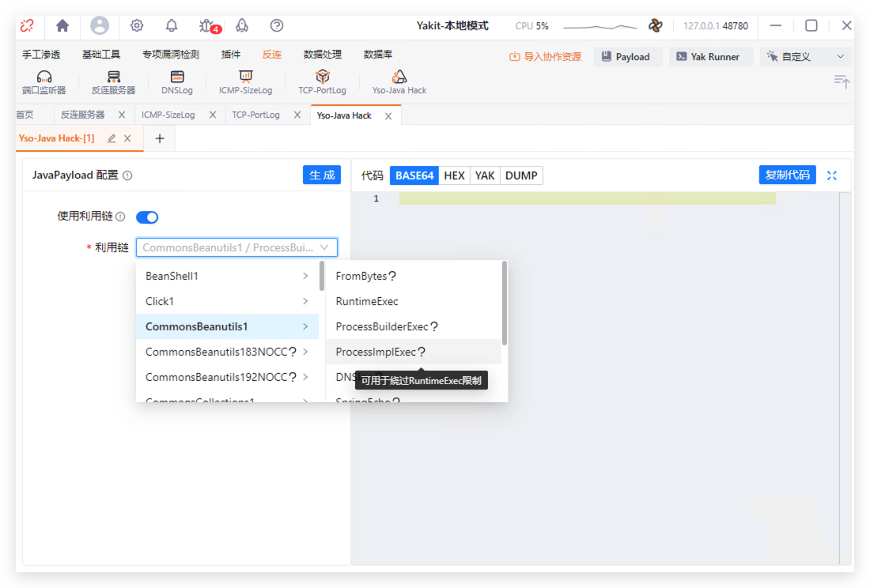
Task: Expand the Click1 submenu arrow
Action: pos(305,301)
